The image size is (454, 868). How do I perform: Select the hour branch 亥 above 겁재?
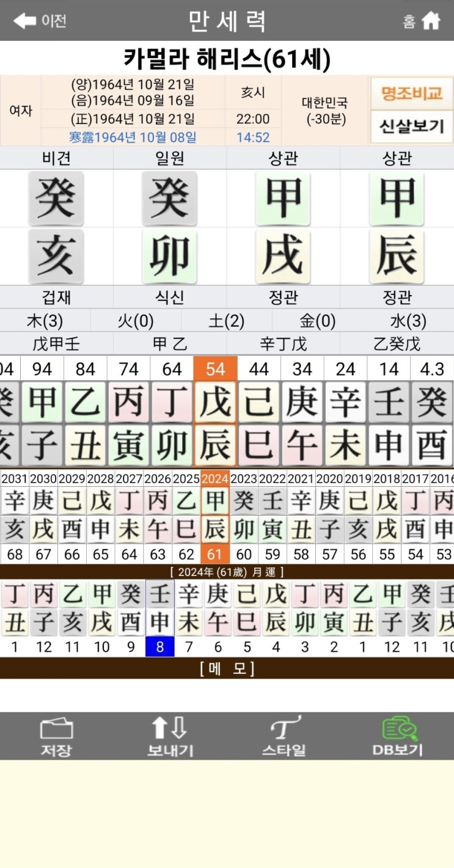coord(56,257)
